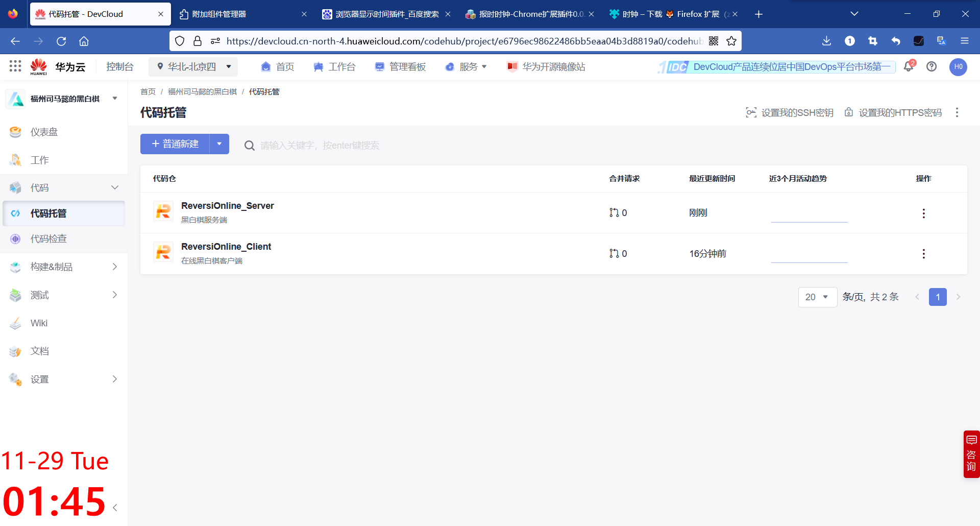Open 设置我的SSH密钥
980x526 pixels.
pyautogui.click(x=790, y=112)
